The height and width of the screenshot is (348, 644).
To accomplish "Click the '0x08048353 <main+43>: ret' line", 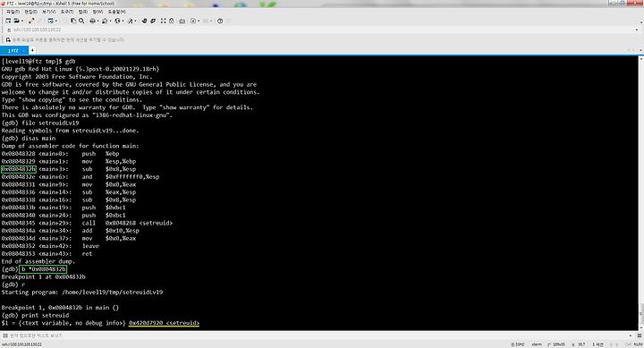I will [x=47, y=254].
